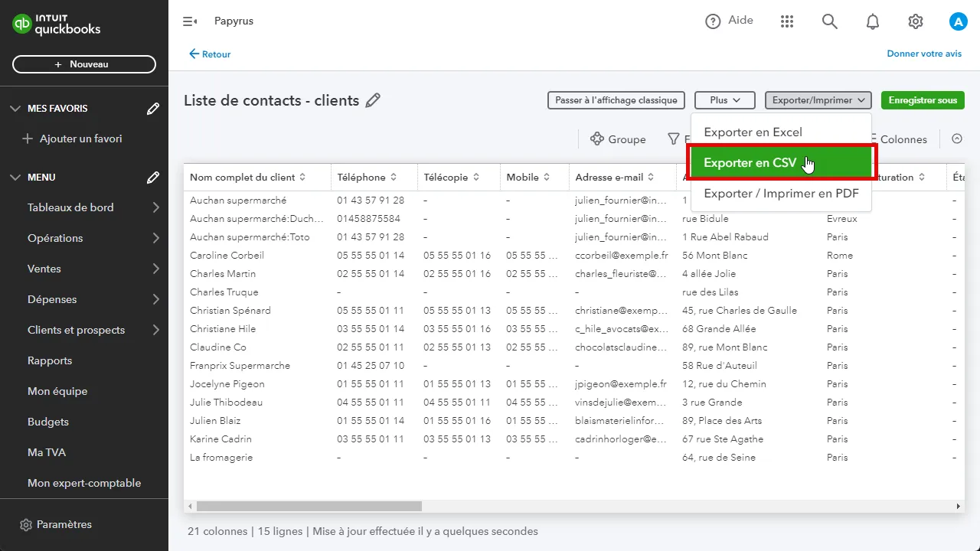Screen dimensions: 980x551
Task: Click the horizontal scrollbar thumb
Action: click(309, 506)
